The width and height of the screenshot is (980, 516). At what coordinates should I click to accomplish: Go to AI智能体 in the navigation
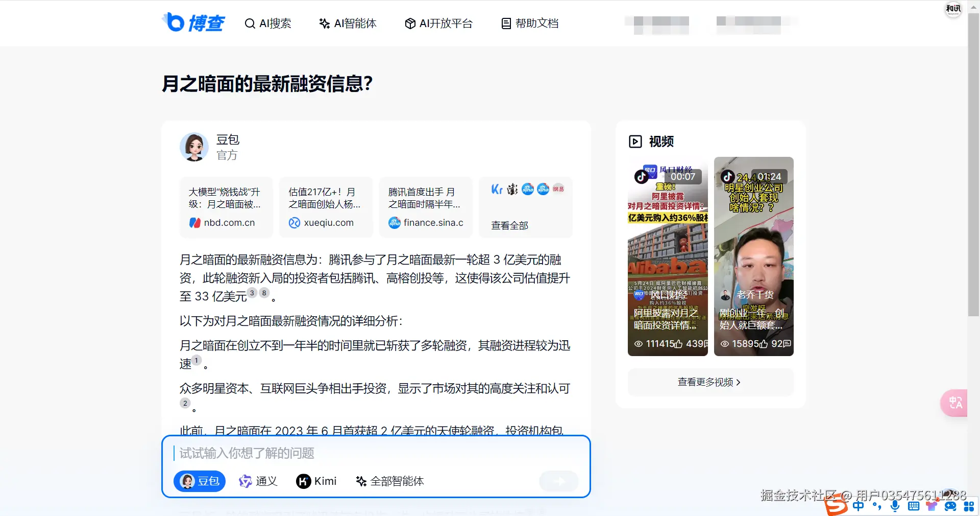[x=348, y=24]
